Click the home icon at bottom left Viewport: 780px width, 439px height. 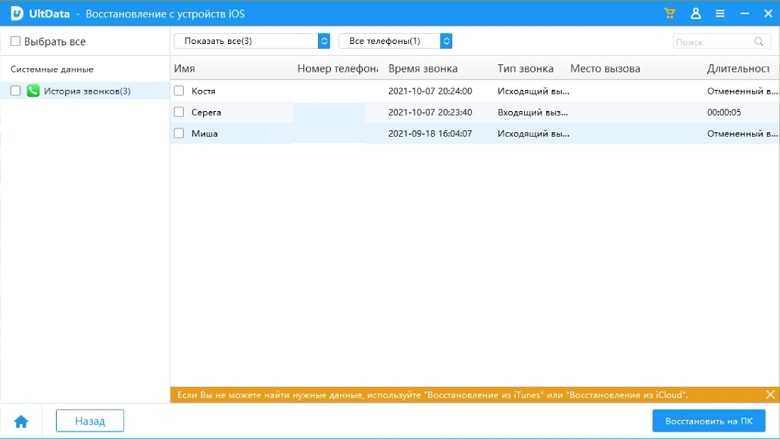coord(21,421)
